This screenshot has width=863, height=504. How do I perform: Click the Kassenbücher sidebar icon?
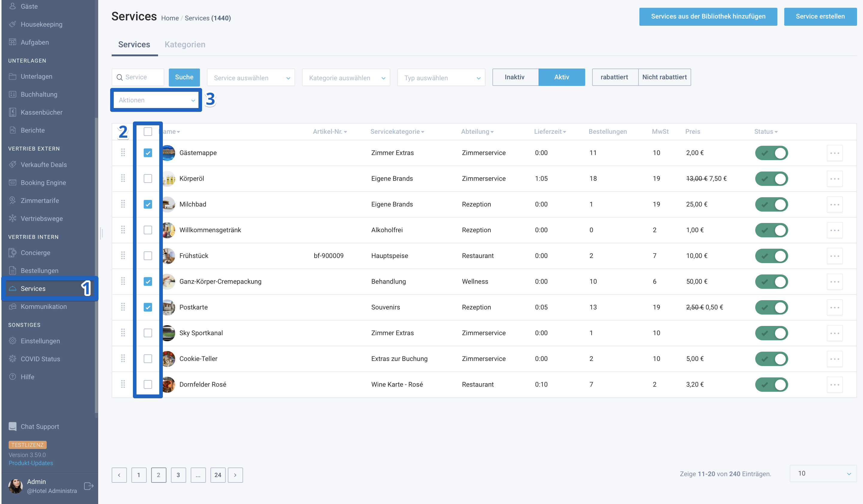(x=12, y=112)
